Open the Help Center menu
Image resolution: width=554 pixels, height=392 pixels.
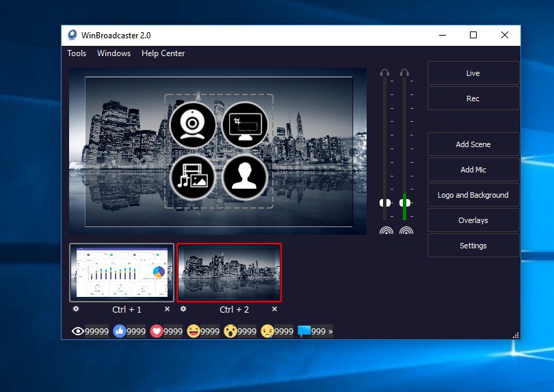pyautogui.click(x=163, y=53)
